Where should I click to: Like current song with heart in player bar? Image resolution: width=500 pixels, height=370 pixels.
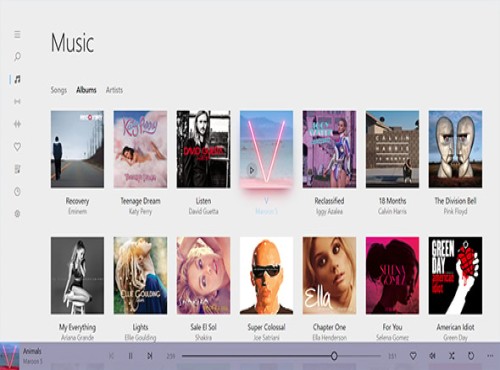click(413, 356)
